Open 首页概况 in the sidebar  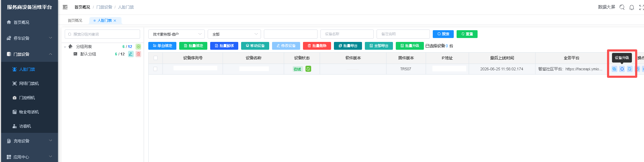point(29,22)
